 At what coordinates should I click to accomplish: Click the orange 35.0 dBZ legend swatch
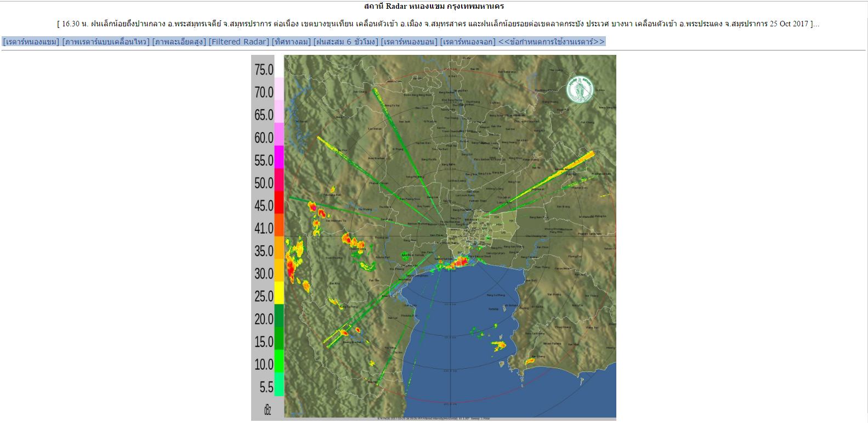pos(279,247)
